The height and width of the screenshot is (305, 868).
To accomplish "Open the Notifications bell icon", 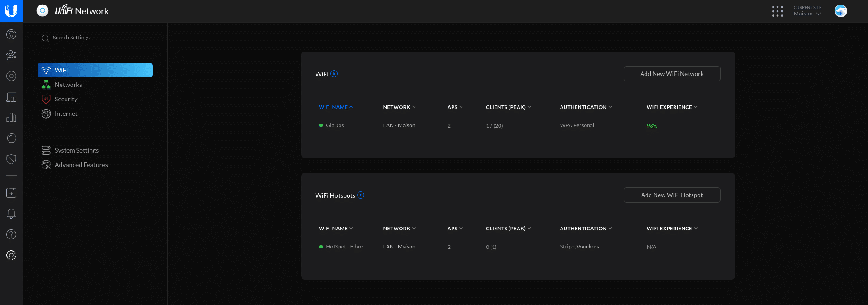I will (11, 214).
